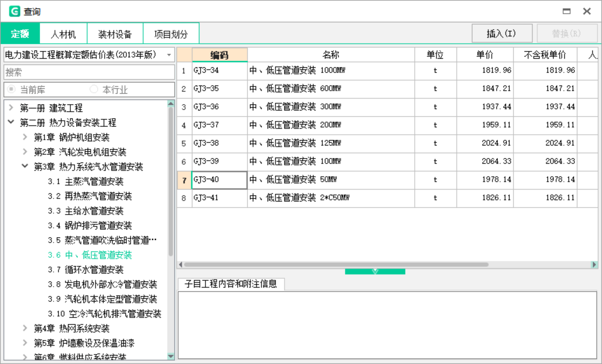
Task: Click the tree scrollbar down arrow
Action: (x=171, y=357)
